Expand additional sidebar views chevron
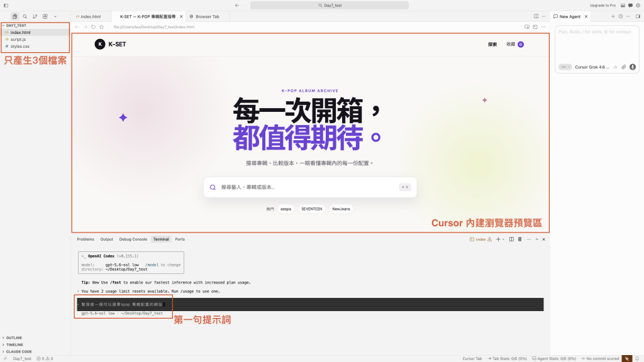 click(55, 16)
